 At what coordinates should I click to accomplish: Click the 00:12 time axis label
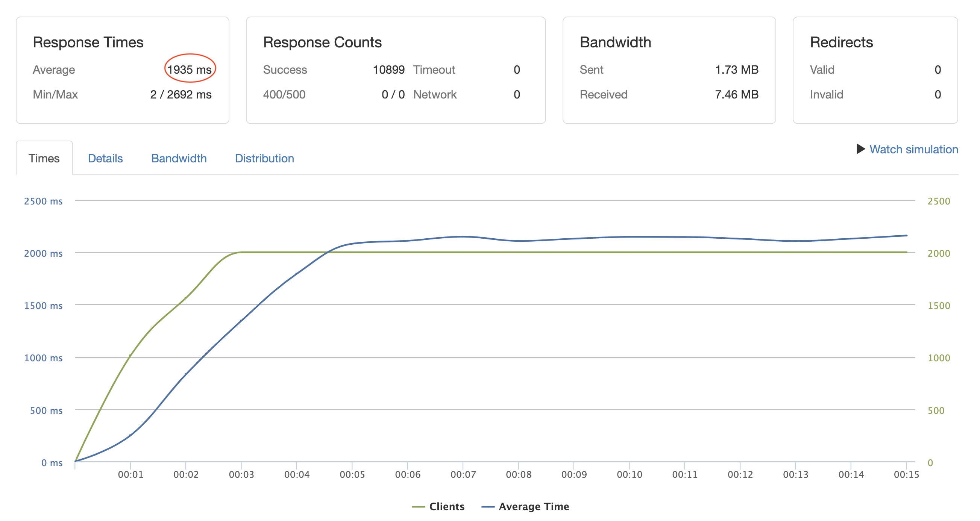[740, 474]
